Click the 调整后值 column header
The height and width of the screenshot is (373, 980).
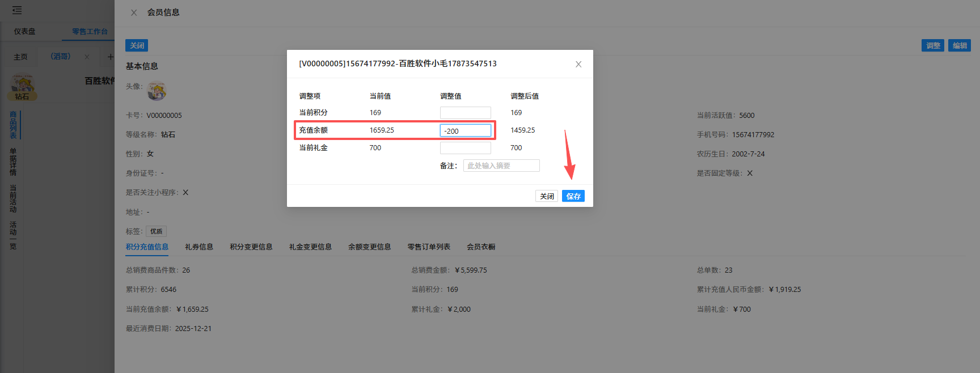525,96
